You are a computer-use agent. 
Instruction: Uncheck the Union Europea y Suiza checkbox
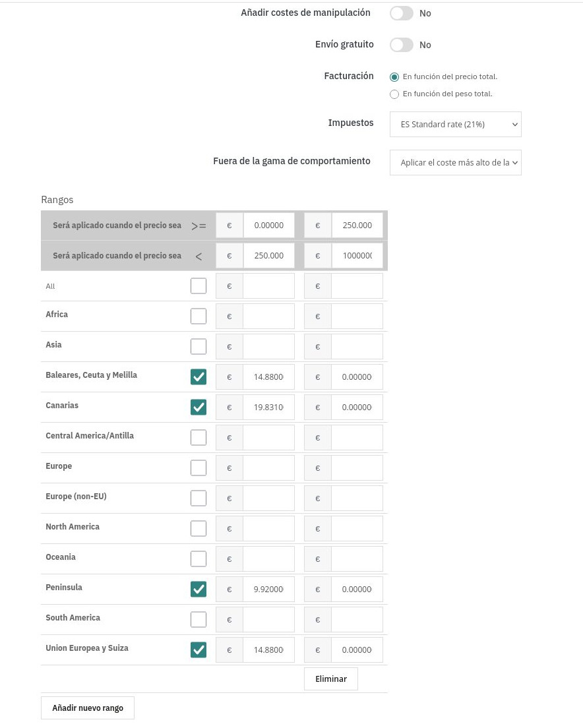coord(199,650)
